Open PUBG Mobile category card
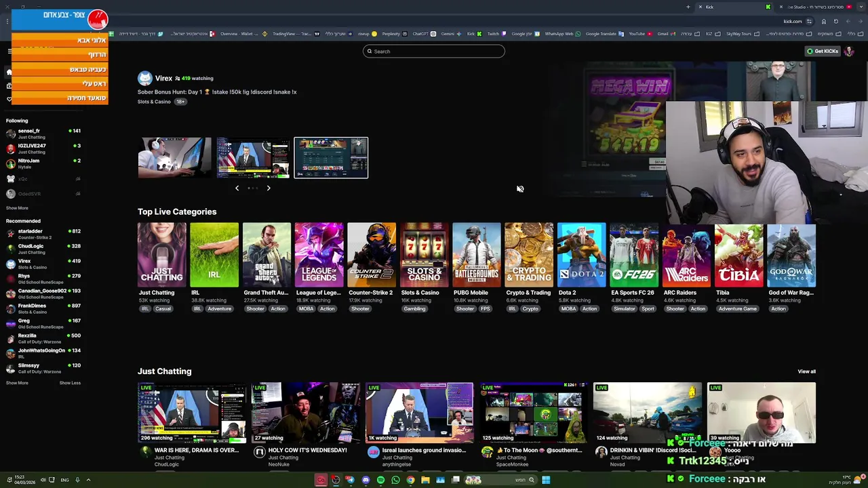This screenshot has width=868, height=488. pyautogui.click(x=477, y=255)
